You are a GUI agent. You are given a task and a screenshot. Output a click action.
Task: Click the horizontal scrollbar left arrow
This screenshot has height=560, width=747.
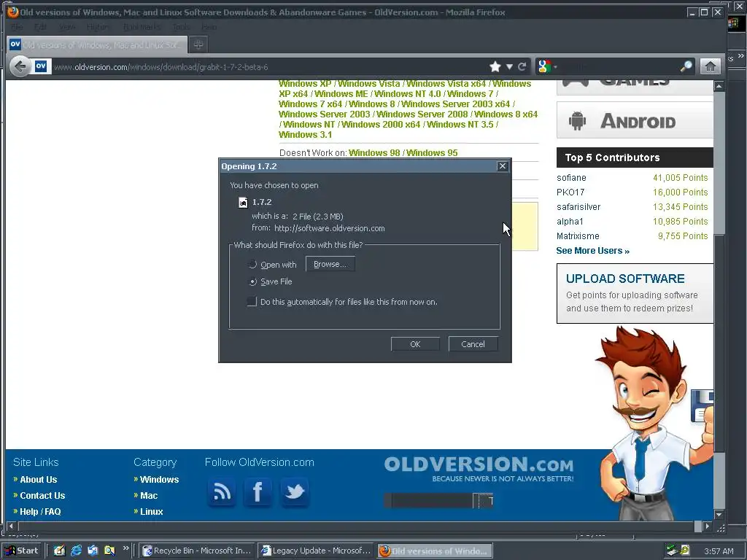pyautogui.click(x=12, y=526)
